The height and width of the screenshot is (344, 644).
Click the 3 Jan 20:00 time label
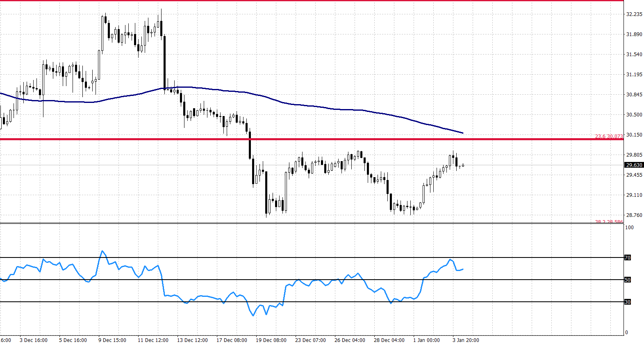point(466,340)
